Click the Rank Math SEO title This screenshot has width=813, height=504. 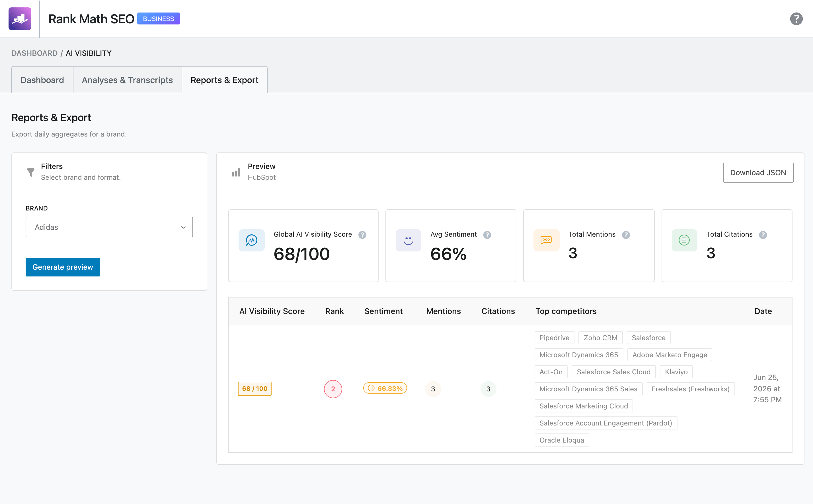coord(91,19)
